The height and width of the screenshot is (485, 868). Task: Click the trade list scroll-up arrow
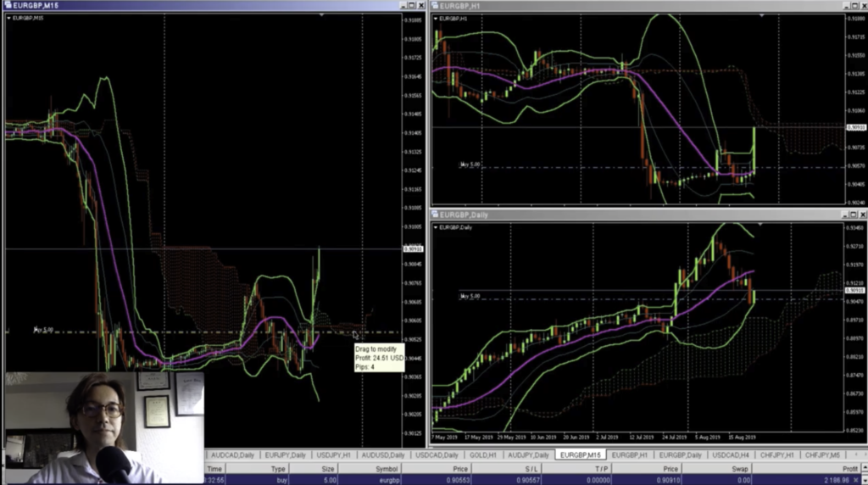tap(864, 469)
